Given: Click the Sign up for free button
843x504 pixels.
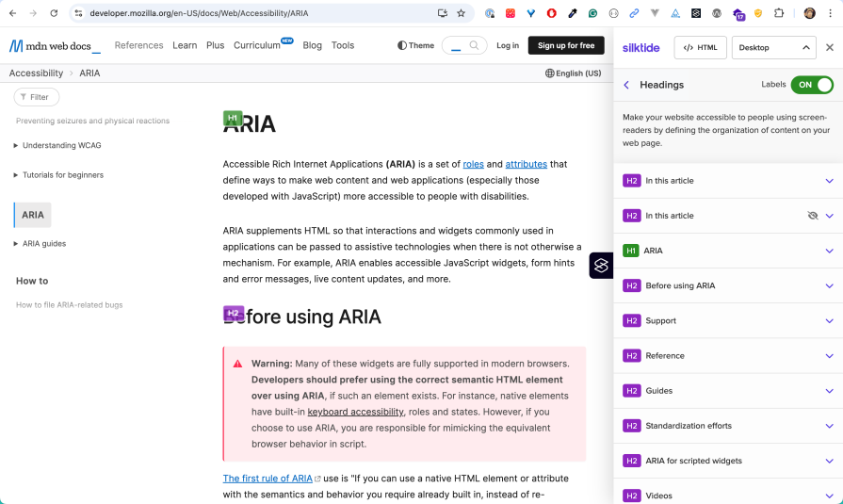Looking at the screenshot, I should coord(566,45).
